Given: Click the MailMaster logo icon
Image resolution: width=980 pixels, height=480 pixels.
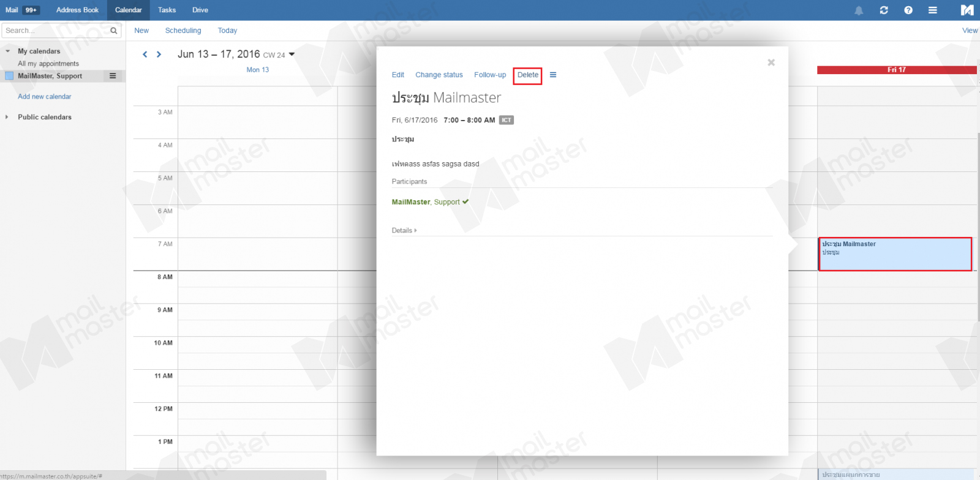Looking at the screenshot, I should [967, 10].
